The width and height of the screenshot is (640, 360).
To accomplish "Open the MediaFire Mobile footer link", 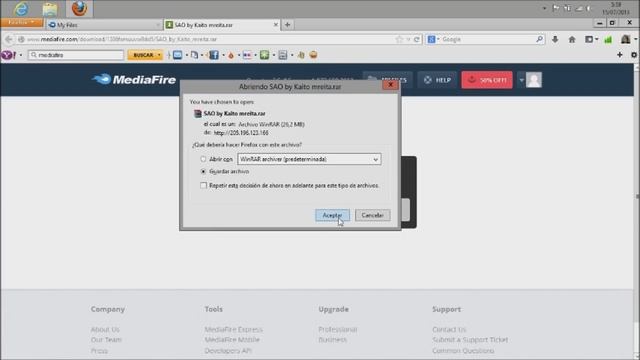I will tap(232, 340).
